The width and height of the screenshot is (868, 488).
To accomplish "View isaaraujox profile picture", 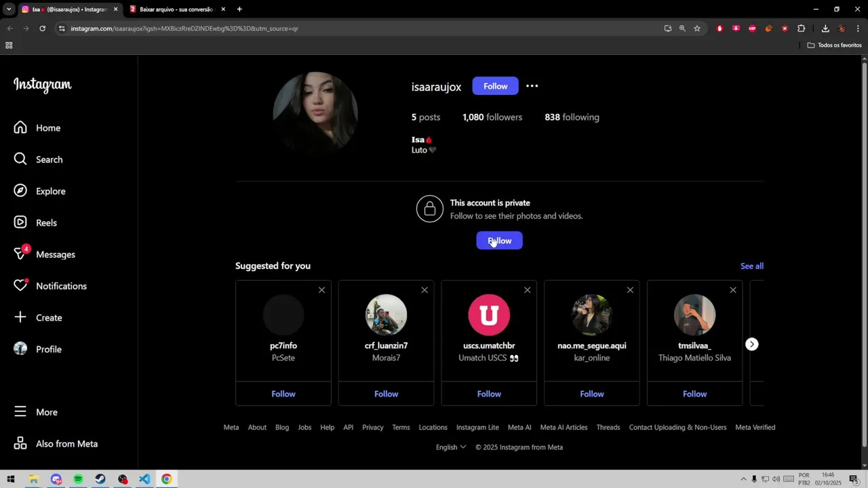I will (x=315, y=114).
